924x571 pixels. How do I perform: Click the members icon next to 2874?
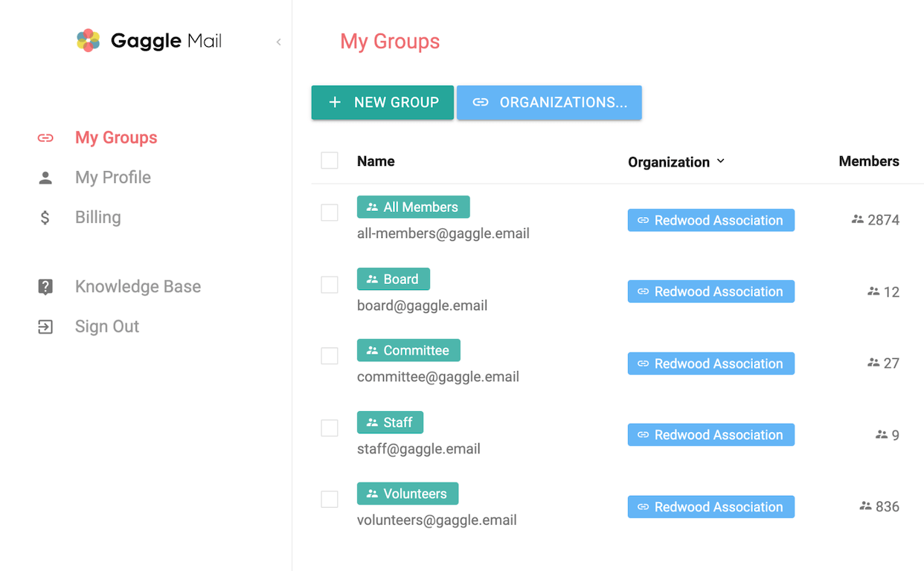click(x=858, y=219)
